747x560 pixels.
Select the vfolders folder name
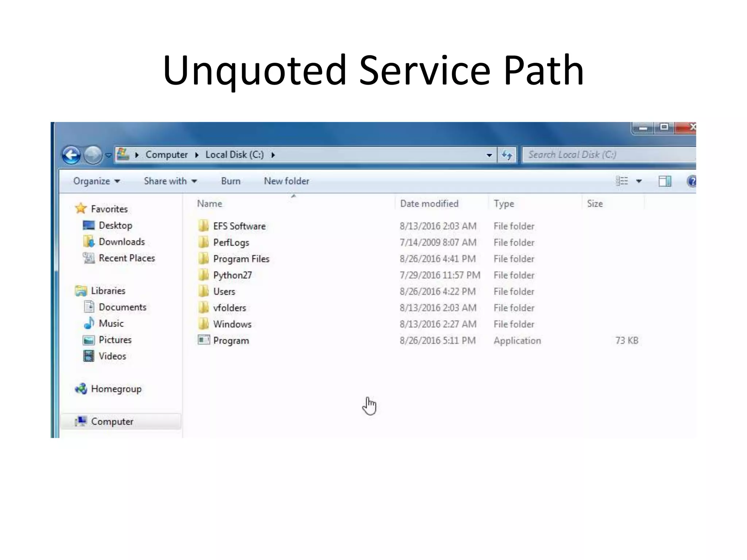click(229, 308)
